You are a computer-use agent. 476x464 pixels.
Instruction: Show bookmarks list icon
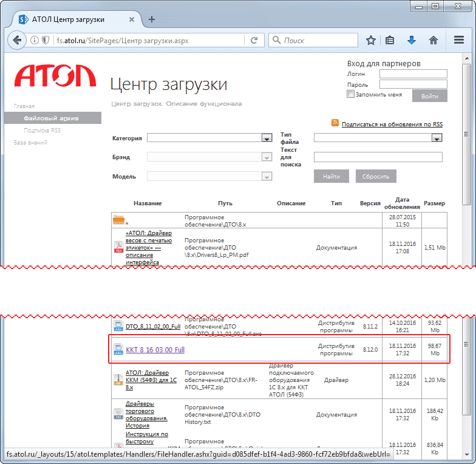[390, 40]
